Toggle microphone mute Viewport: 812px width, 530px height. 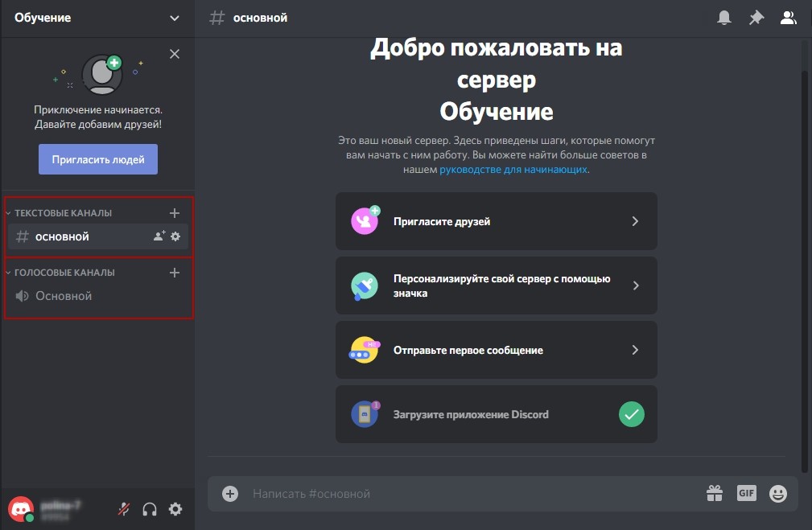pyautogui.click(x=124, y=508)
